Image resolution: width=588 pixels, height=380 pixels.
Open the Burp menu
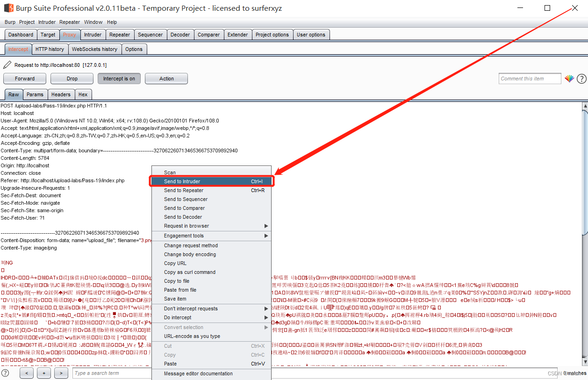[10, 22]
